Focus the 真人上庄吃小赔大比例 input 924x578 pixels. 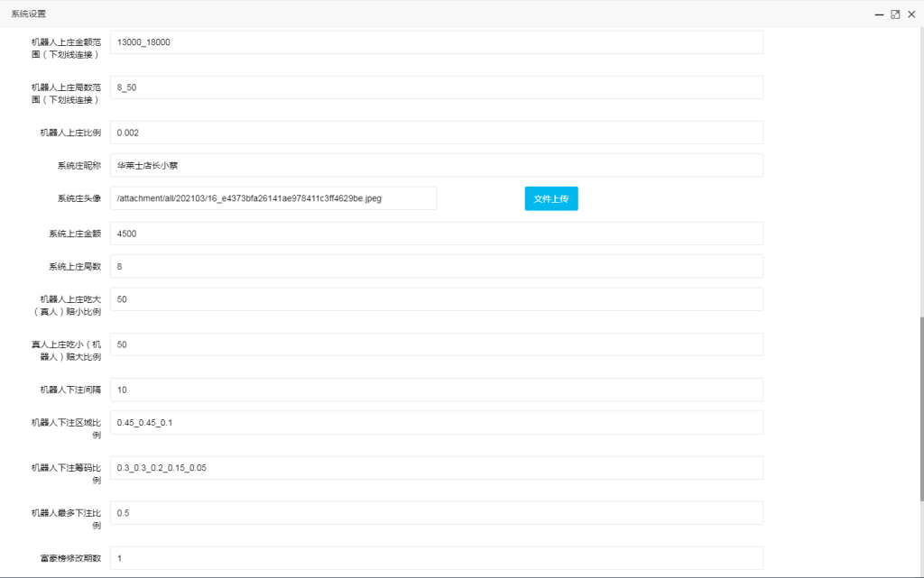[x=436, y=344]
